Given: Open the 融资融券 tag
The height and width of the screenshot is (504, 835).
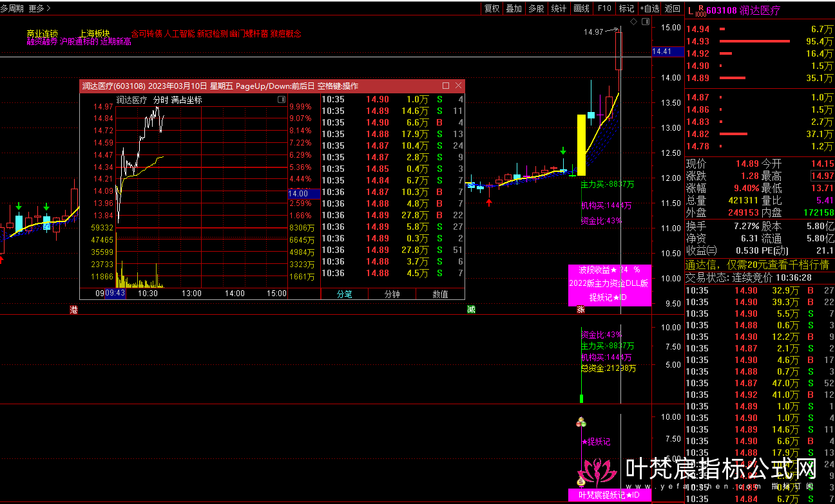Looking at the screenshot, I should (43, 41).
